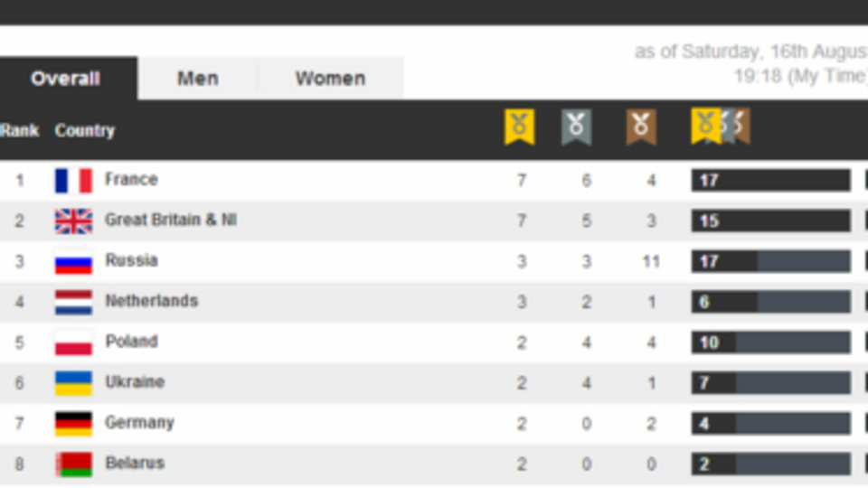Click the total medals column icon

(x=720, y=127)
